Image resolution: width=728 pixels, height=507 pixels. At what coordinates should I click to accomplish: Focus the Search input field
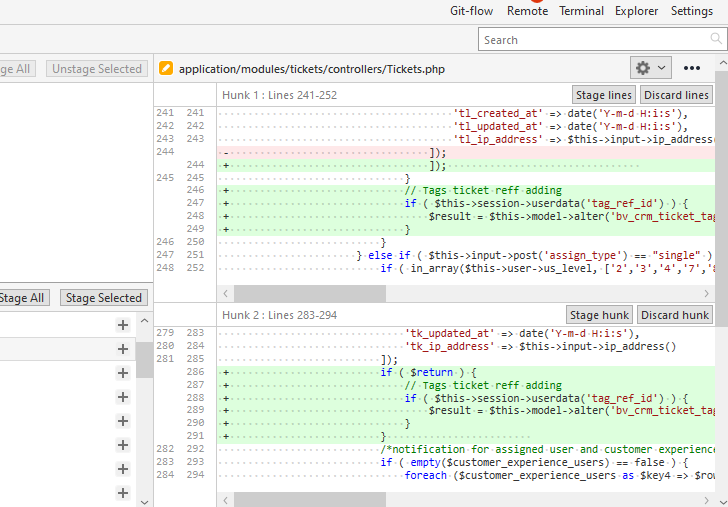pos(600,40)
